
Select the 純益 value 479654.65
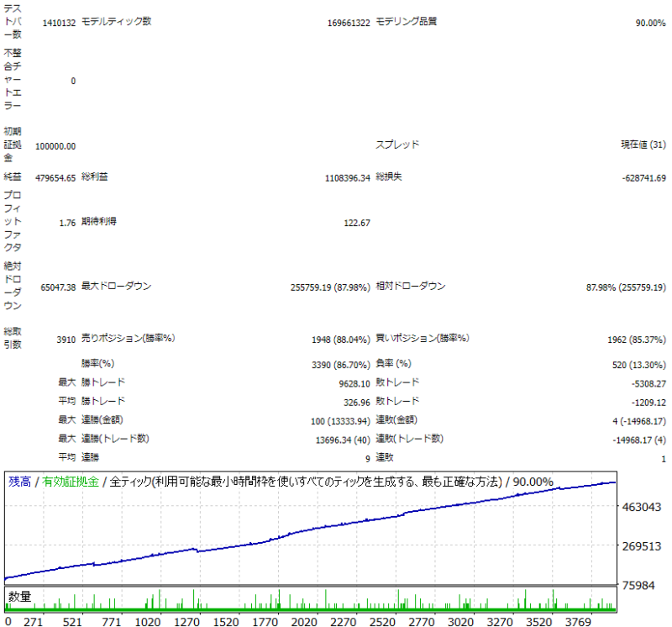click(x=55, y=178)
